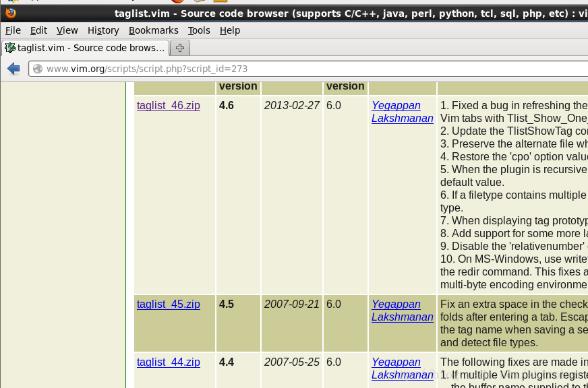Download taglist_45.zip
The image size is (588, 388).
coord(169,304)
